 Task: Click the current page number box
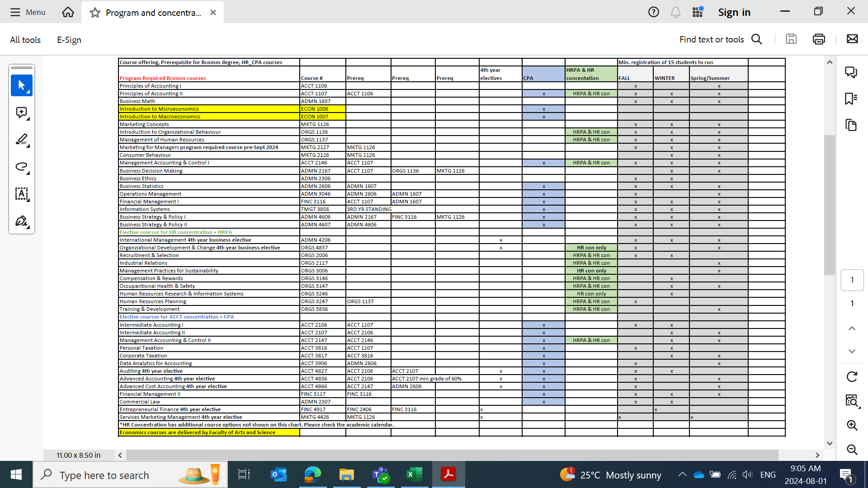coord(852,280)
